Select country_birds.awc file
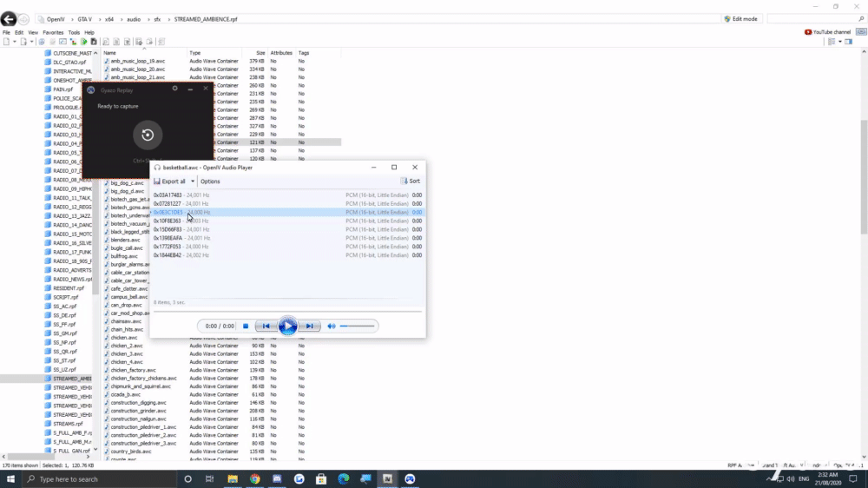The width and height of the screenshot is (868, 488). coord(131,452)
